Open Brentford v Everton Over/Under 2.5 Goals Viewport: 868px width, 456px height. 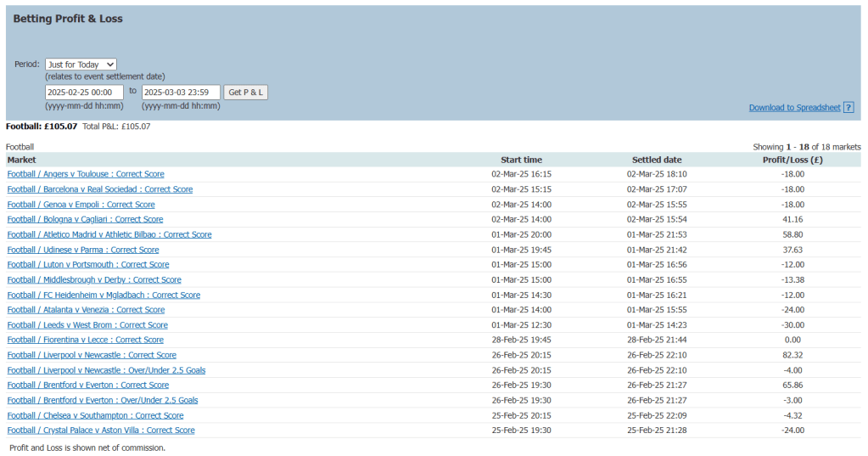point(103,401)
